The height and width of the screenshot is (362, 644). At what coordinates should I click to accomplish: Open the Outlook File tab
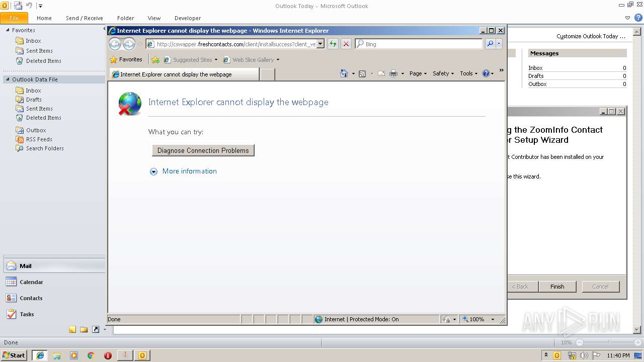point(14,18)
